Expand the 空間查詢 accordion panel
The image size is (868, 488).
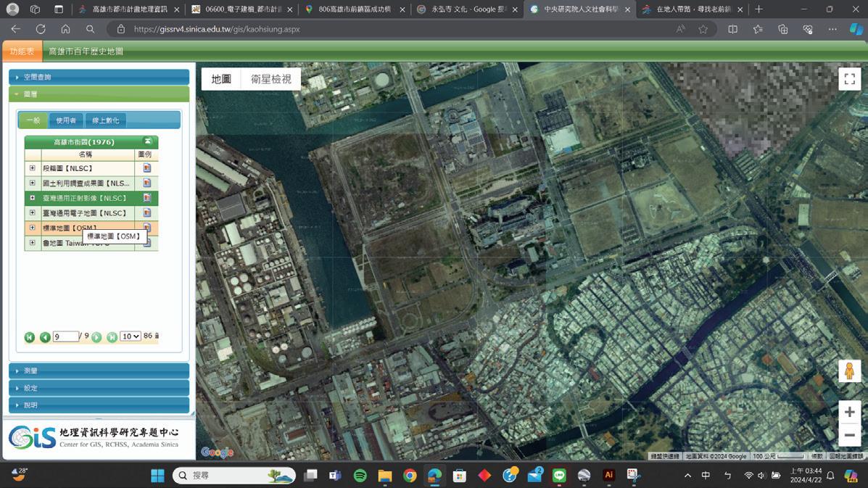point(99,77)
